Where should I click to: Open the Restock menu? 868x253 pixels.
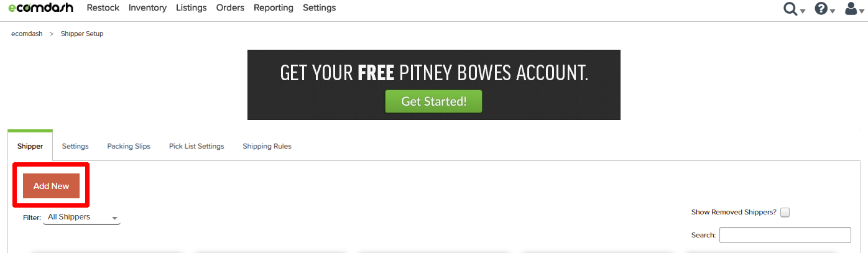[x=103, y=8]
